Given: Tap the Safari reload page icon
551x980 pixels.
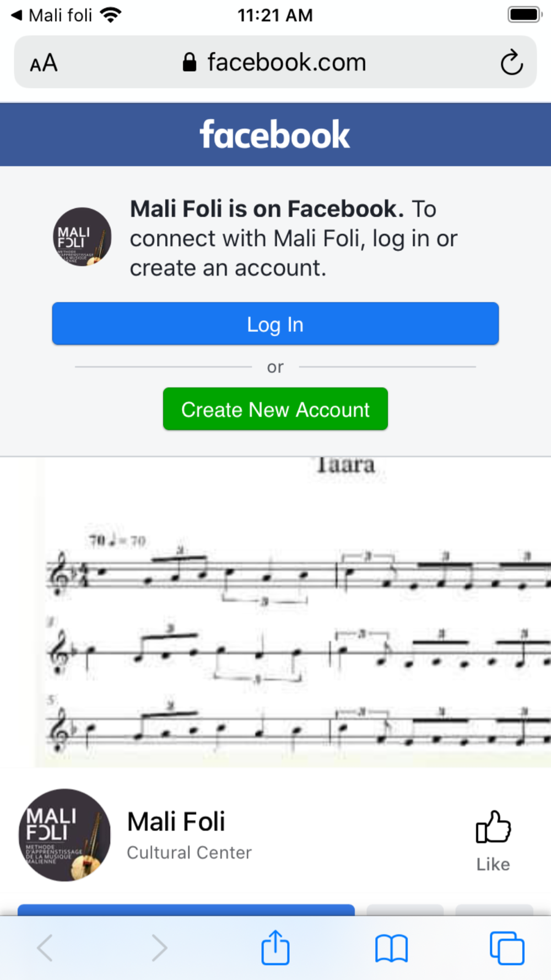Looking at the screenshot, I should click(x=511, y=62).
